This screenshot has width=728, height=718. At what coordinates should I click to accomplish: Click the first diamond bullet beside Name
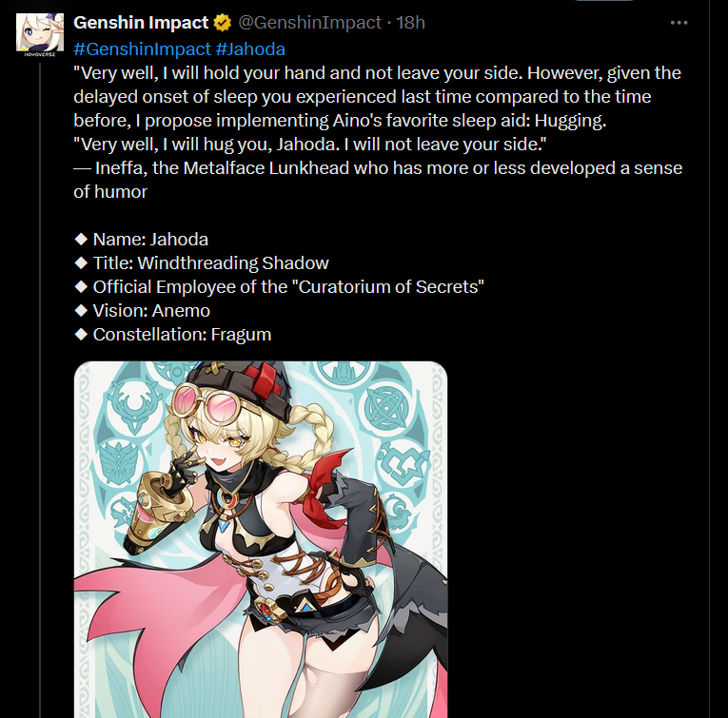point(81,240)
